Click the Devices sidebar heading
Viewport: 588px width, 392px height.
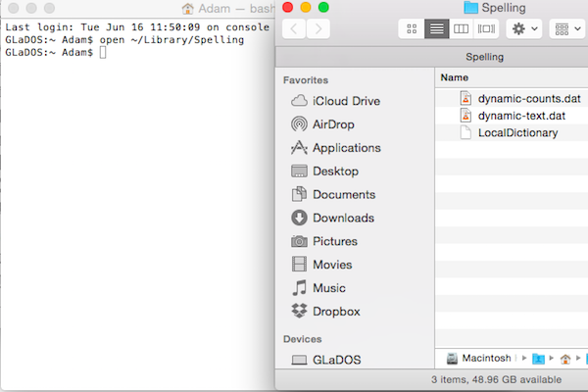[x=302, y=339]
